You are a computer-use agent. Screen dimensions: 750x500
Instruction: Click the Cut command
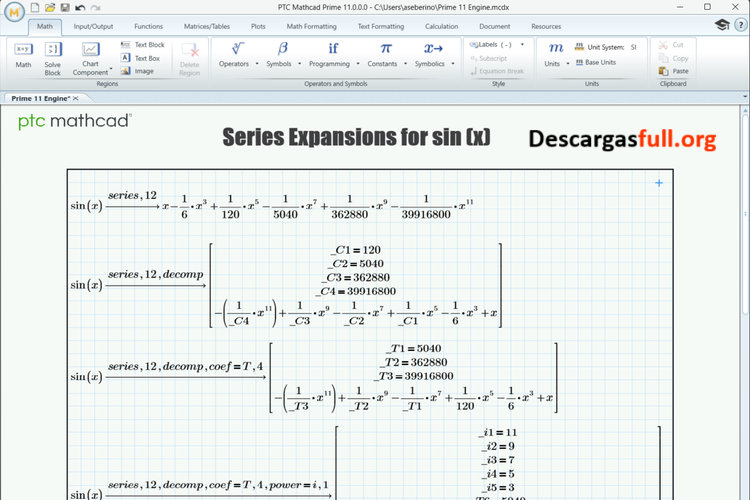pyautogui.click(x=671, y=44)
